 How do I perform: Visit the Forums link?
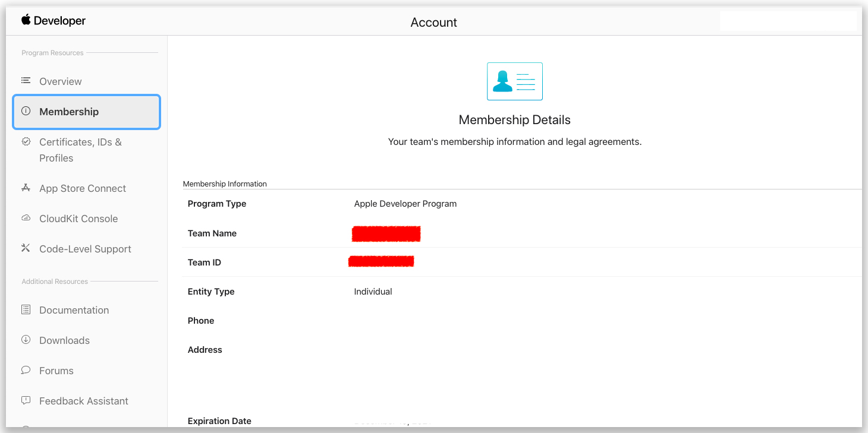click(x=56, y=371)
